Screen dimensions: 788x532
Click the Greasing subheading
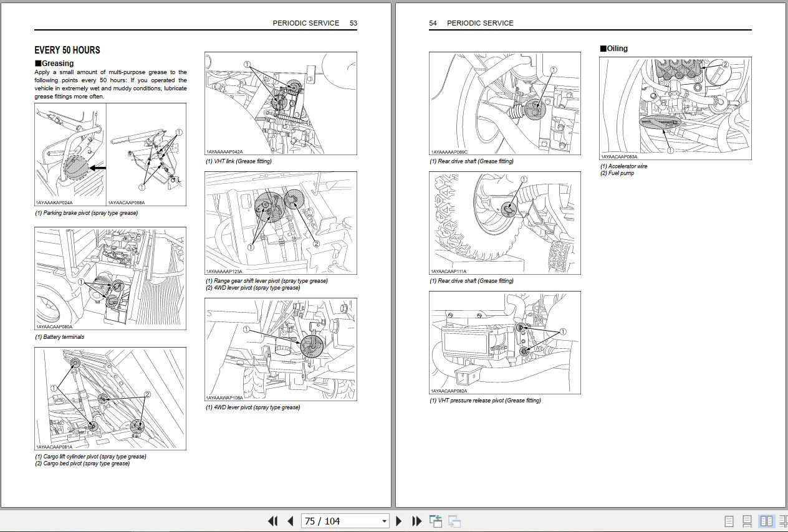tap(54, 63)
